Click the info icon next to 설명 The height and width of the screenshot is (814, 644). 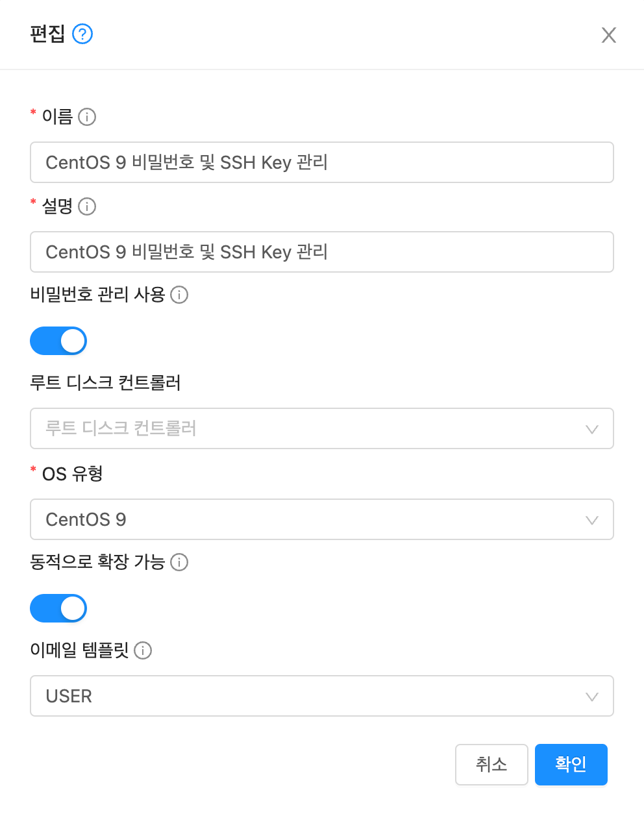87,206
